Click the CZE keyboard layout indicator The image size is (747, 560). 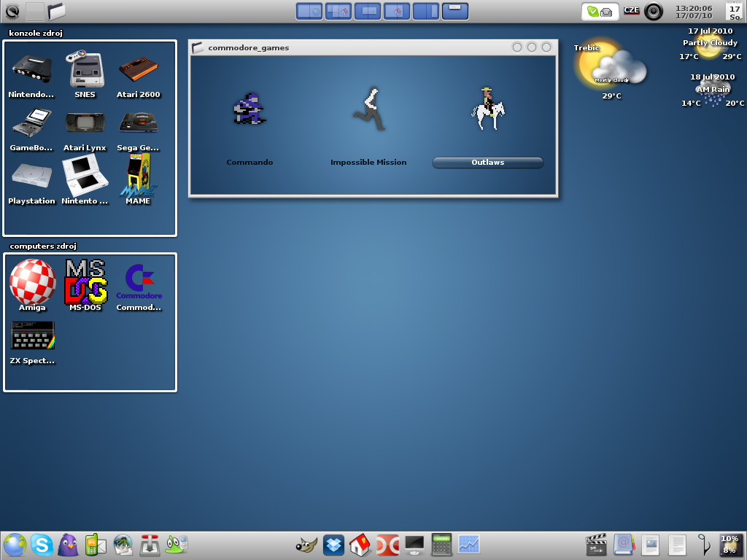coord(632,10)
